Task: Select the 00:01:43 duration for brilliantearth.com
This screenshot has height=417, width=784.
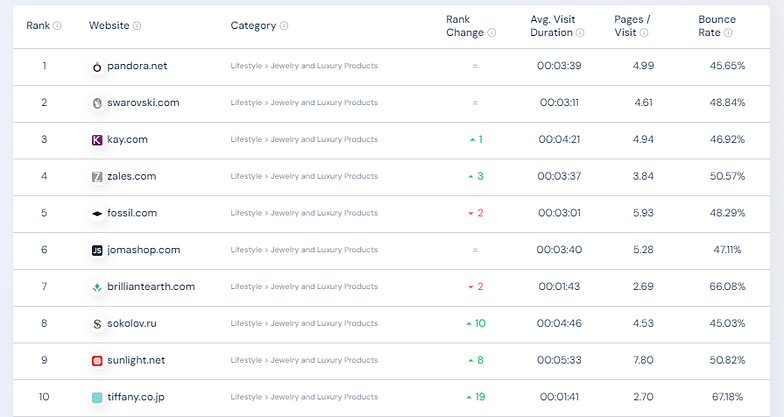Action: click(559, 286)
